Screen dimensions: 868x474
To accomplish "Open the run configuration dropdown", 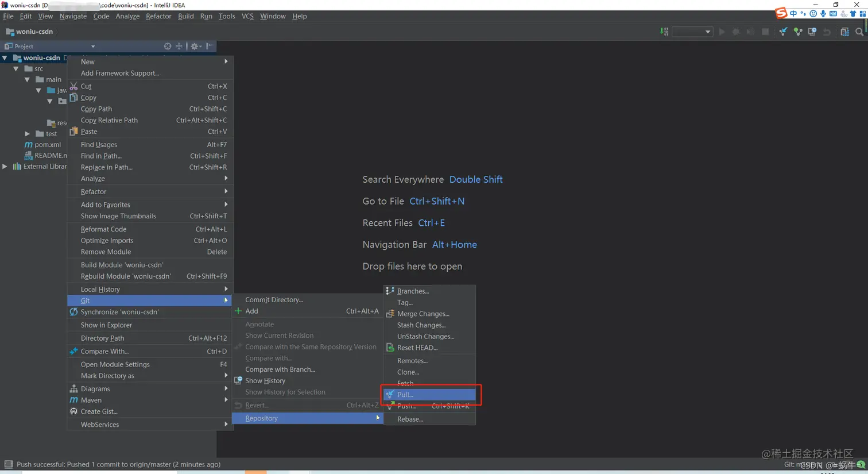I will coord(692,32).
